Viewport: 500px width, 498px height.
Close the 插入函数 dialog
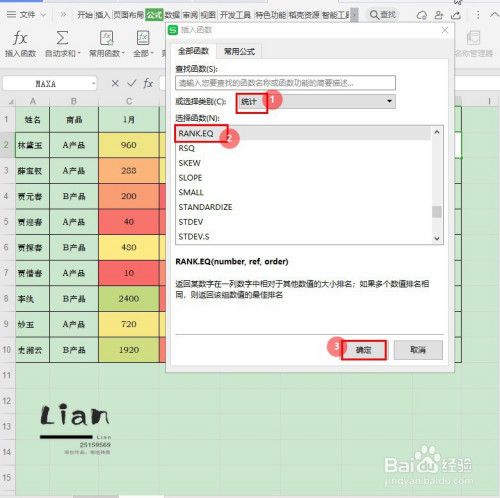pos(445,30)
